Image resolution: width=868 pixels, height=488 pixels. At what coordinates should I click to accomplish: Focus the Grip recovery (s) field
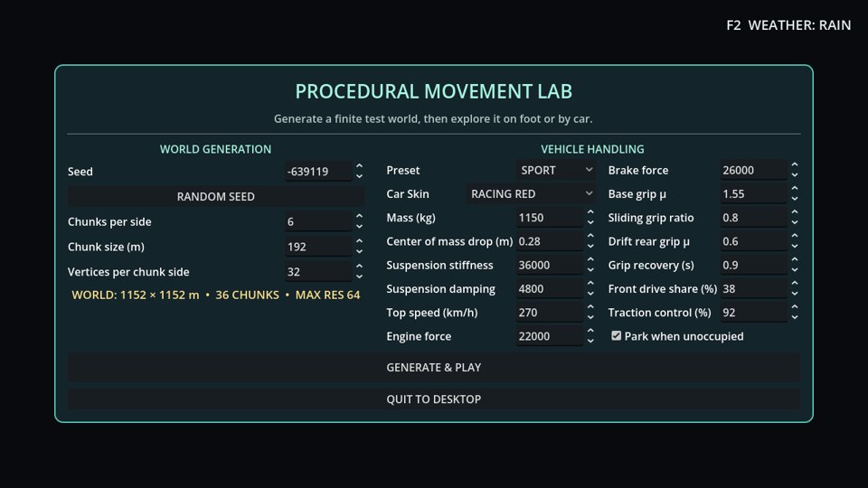(754, 265)
